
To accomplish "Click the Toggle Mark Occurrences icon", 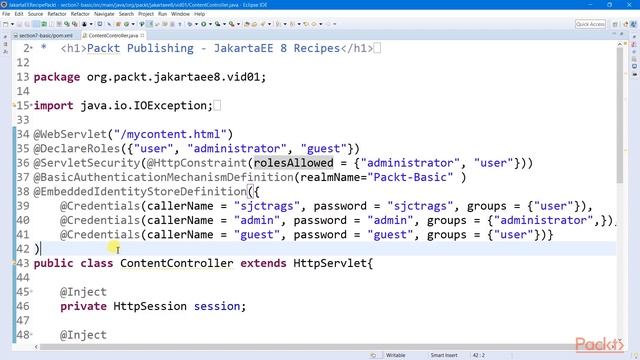I will [x=150, y=24].
